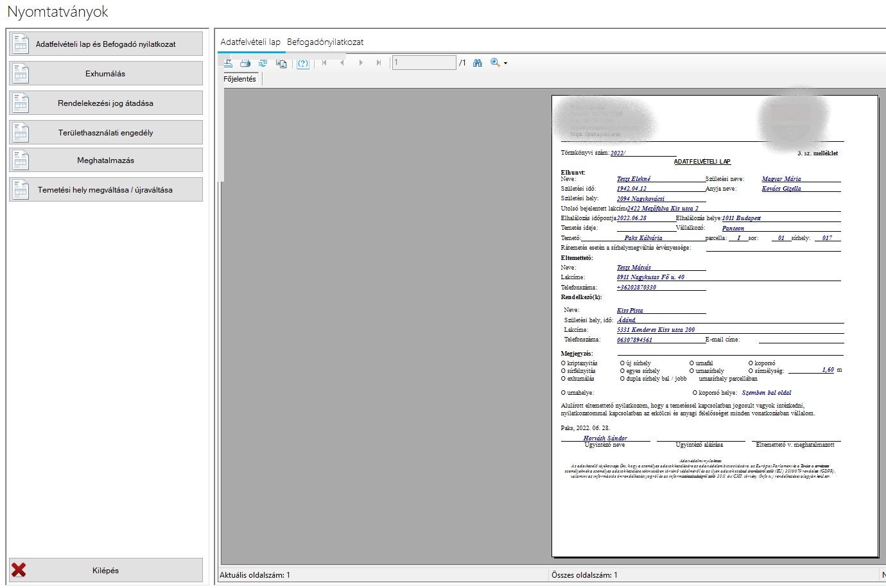The width and height of the screenshot is (886, 588).
Task: Open text search with binoculars icon
Action: point(477,63)
